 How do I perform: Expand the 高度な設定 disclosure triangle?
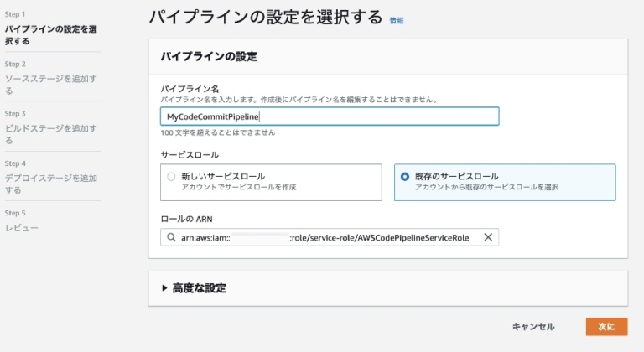164,288
